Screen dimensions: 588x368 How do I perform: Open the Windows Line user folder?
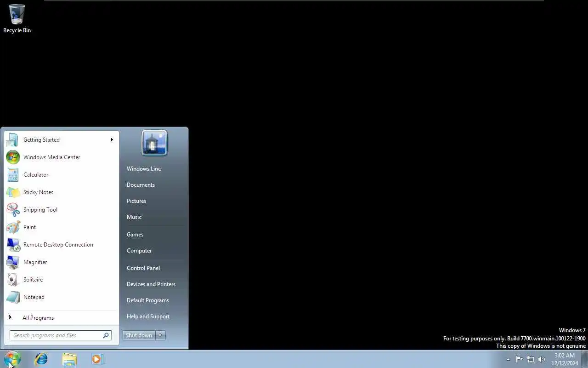[x=144, y=169]
